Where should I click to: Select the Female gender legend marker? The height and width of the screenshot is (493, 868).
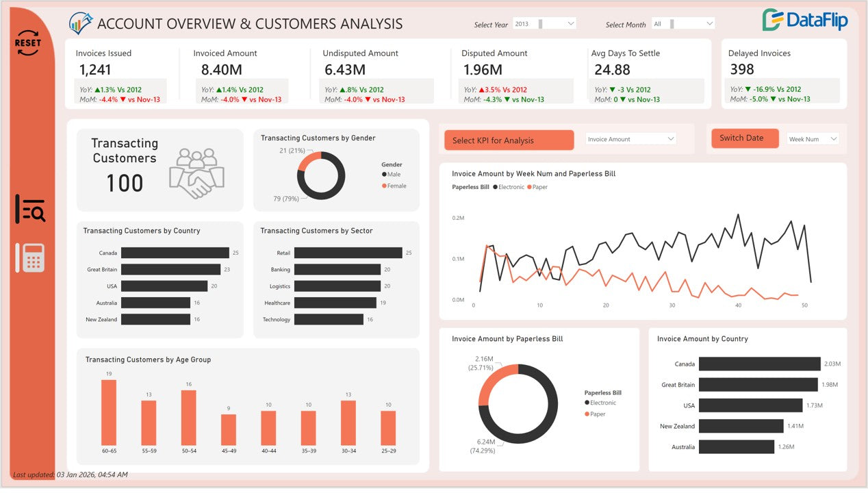[384, 186]
